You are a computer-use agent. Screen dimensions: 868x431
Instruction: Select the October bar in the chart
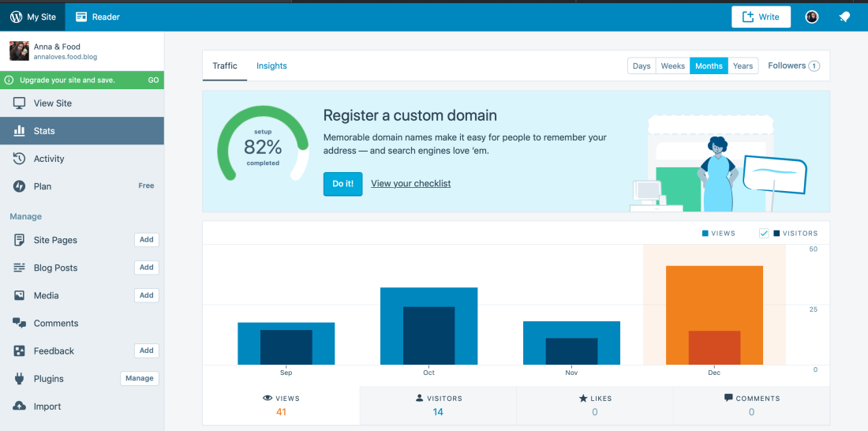tap(428, 327)
